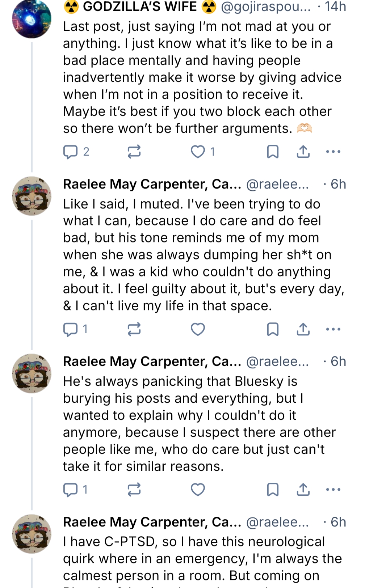Repost GODZILLA'S WIFE's post
Screen dimensions: 365x588
[x=134, y=152]
